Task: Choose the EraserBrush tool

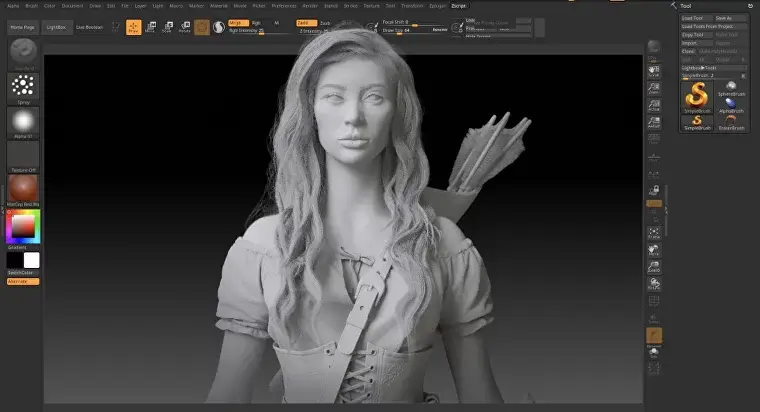Action: point(732,120)
